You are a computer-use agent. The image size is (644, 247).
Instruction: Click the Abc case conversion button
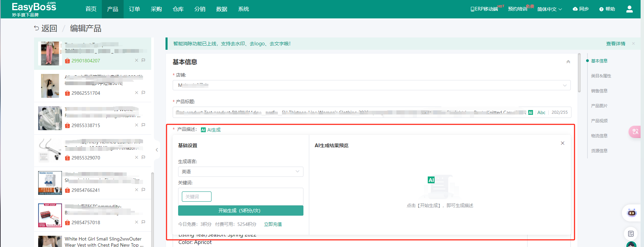tap(541, 112)
